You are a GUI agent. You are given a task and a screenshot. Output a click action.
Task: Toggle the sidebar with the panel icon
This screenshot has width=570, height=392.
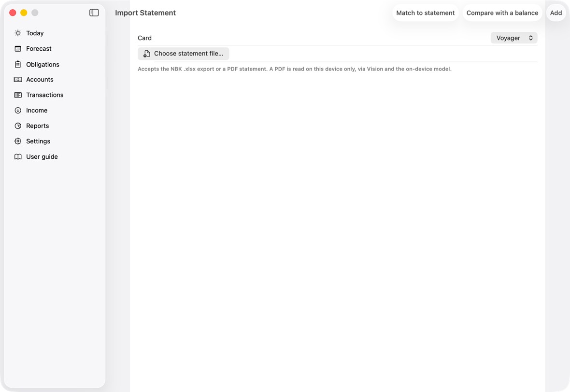[94, 13]
